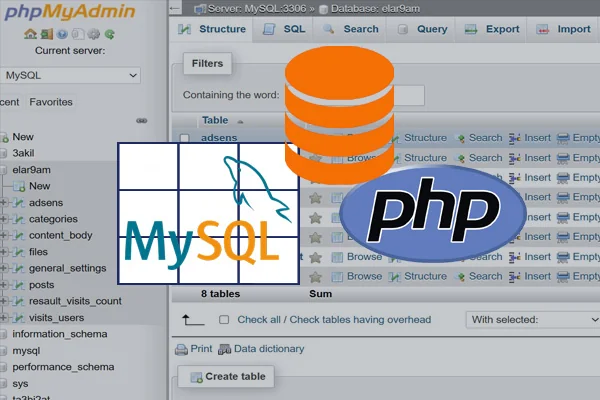Click the phpMyAdmin logo

tap(70, 11)
